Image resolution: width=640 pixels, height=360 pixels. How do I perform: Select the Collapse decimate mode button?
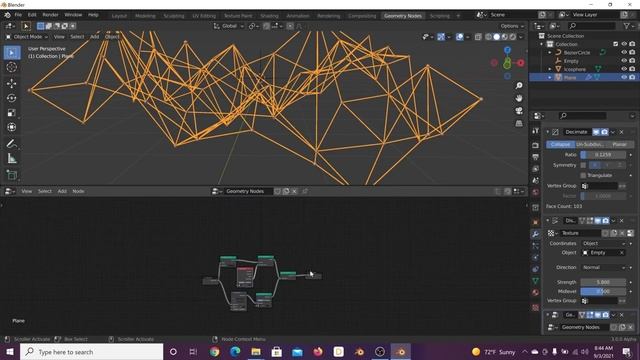point(560,144)
